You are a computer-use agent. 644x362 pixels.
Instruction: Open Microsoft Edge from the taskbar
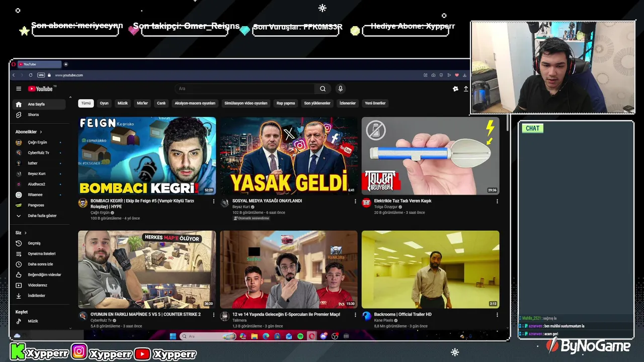266,336
